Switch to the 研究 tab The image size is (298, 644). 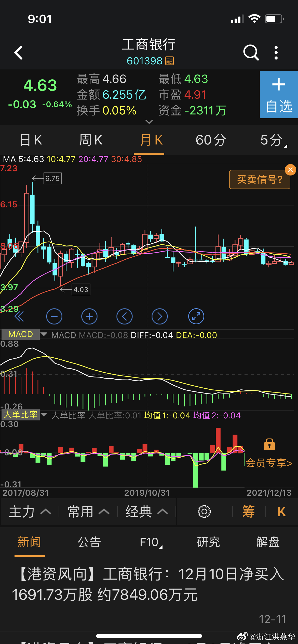[x=208, y=542]
